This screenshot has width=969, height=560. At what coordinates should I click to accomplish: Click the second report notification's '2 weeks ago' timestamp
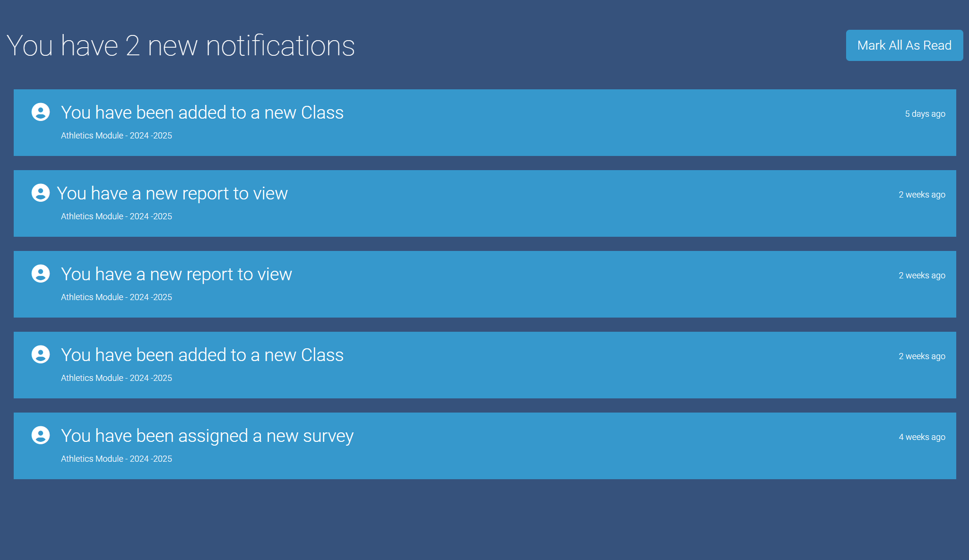(922, 276)
